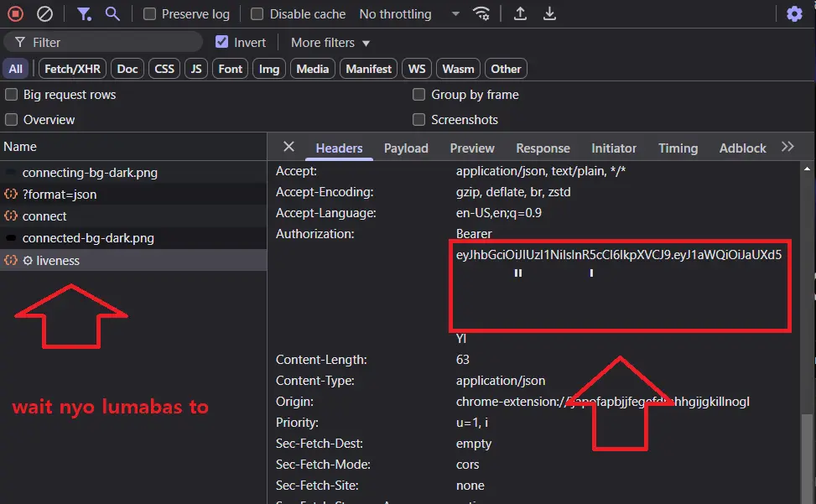Switch to the Preview tab

click(x=472, y=148)
